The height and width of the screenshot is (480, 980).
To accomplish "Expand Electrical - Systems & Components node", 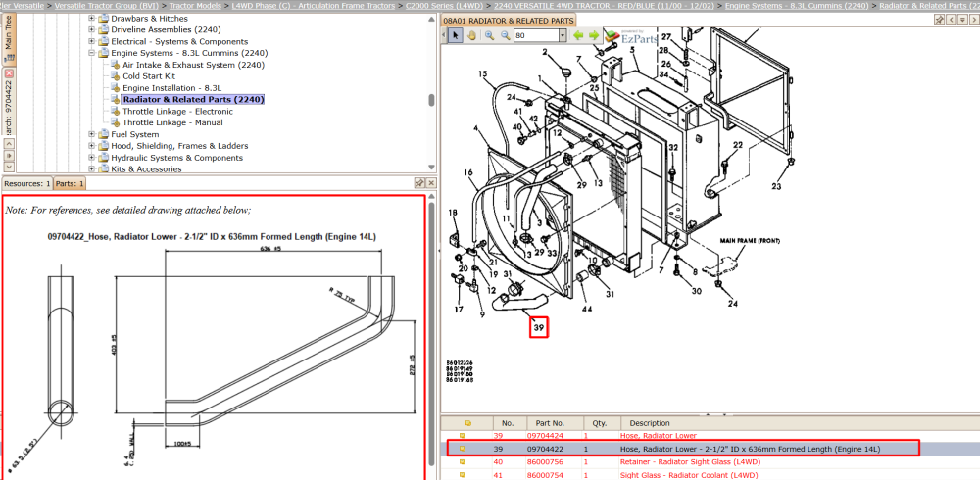I will click(x=92, y=41).
